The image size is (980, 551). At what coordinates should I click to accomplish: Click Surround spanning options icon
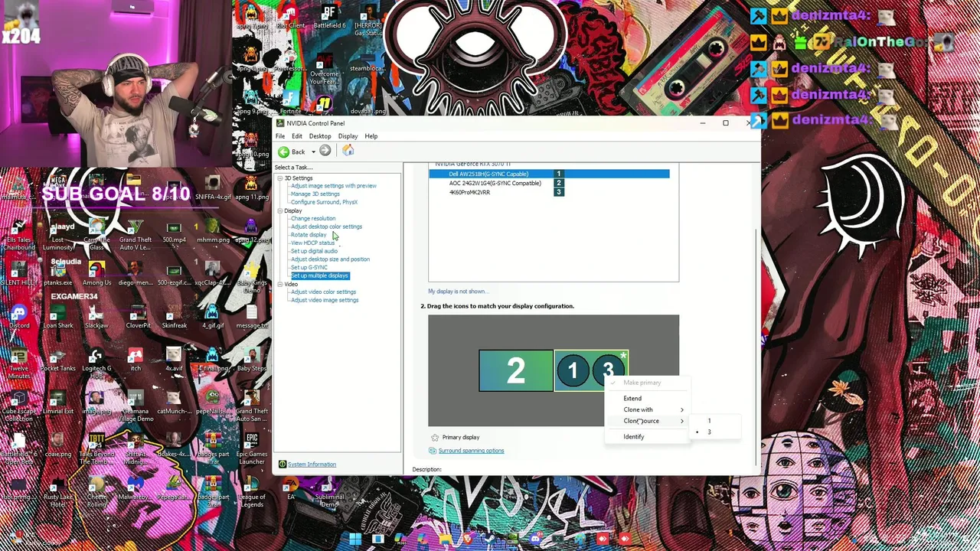pyautogui.click(x=433, y=451)
